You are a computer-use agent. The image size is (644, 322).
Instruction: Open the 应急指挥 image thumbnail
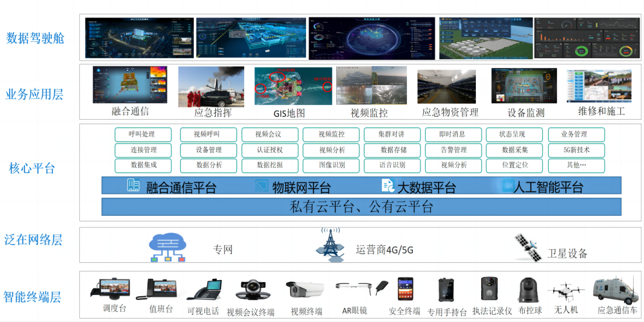(211, 86)
